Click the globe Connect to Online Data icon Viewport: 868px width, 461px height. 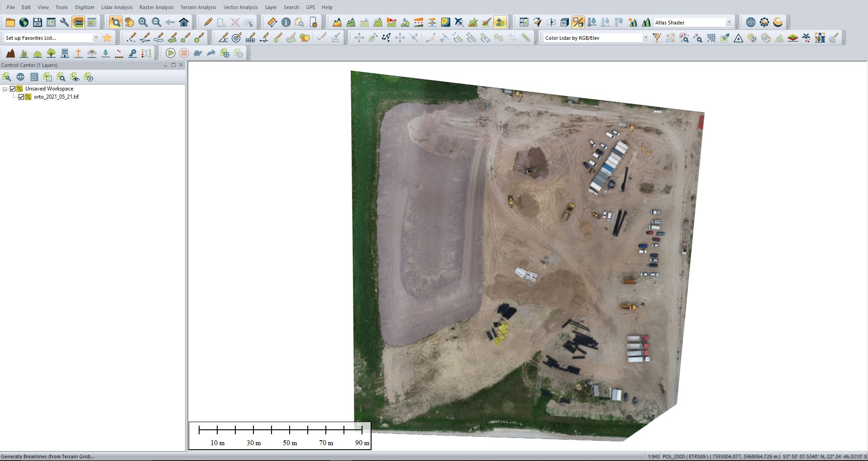pyautogui.click(x=24, y=22)
